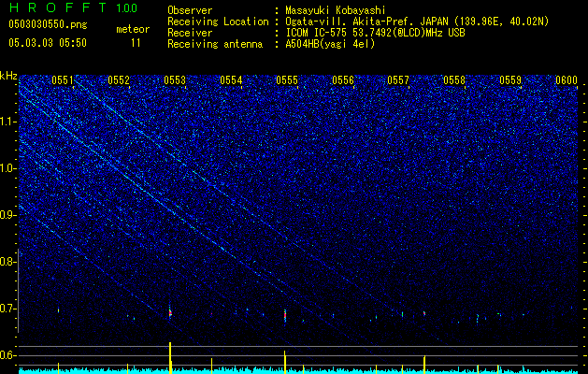
Task: Click the observer name Masayuki Kobayashi
Action: 335,10
